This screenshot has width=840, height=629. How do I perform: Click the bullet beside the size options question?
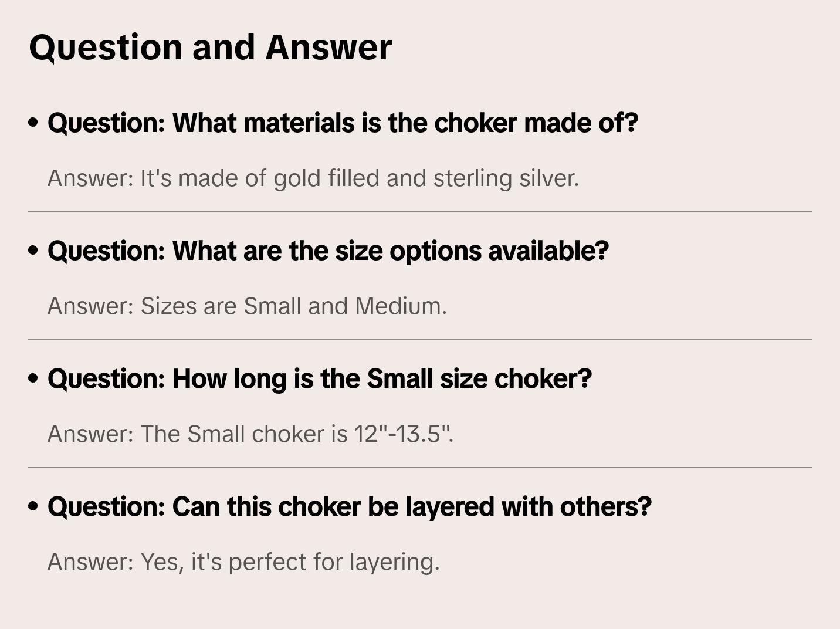[33, 251]
